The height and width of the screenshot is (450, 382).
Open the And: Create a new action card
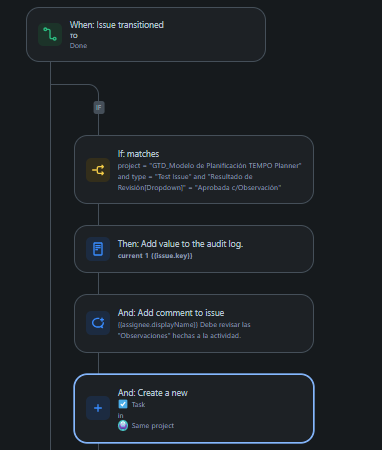pyautogui.click(x=194, y=408)
